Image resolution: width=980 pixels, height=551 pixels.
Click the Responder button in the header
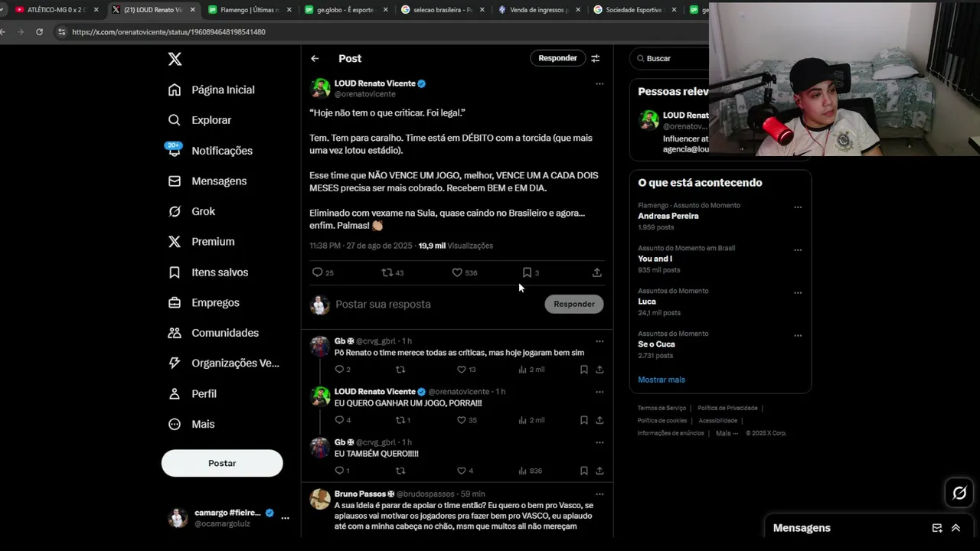[557, 58]
